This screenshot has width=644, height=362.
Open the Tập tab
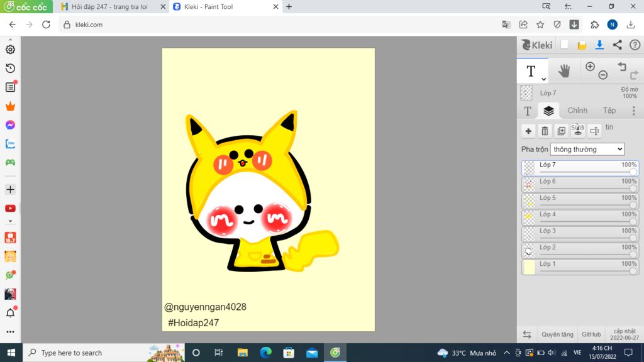609,111
